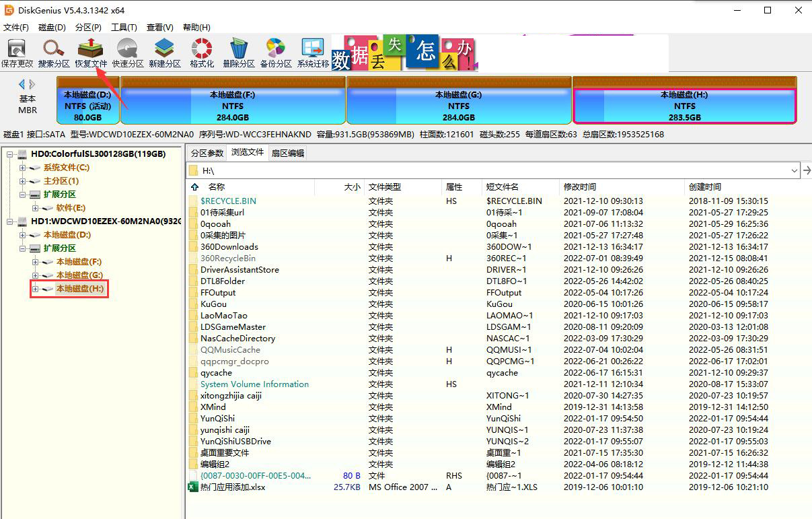
Task: Select 本地磁盘(F:) partition bar
Action: point(233,100)
